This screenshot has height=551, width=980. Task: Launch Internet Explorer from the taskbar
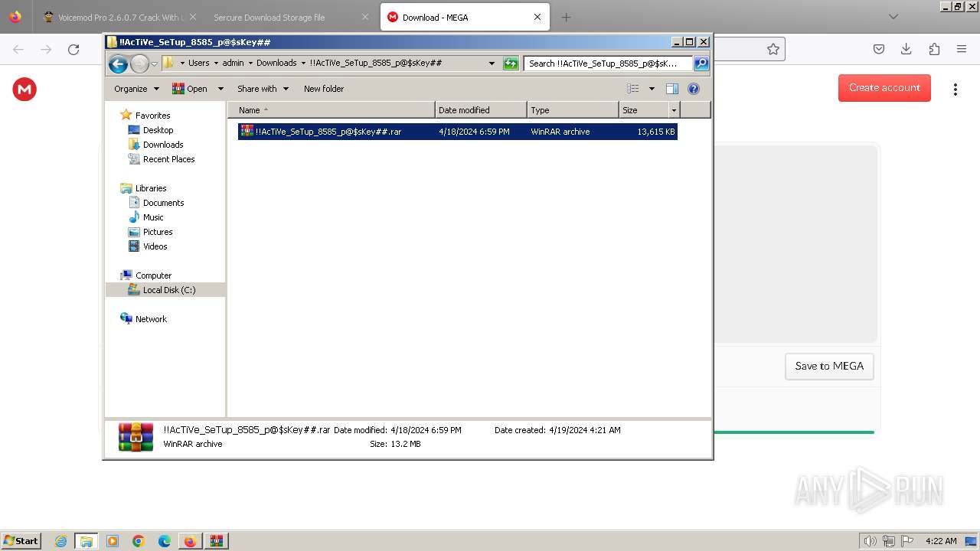[x=60, y=541]
